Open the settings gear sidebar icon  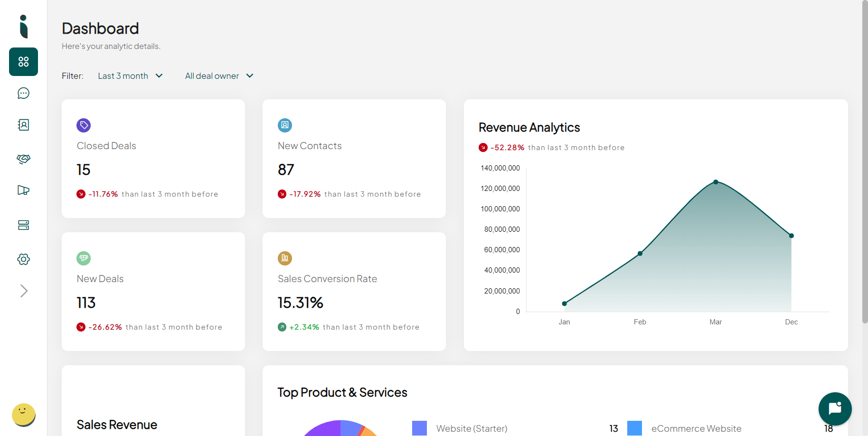[23, 259]
